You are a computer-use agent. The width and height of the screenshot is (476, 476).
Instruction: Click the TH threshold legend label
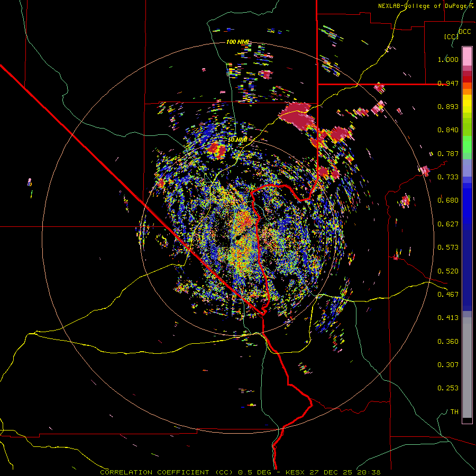[454, 412]
